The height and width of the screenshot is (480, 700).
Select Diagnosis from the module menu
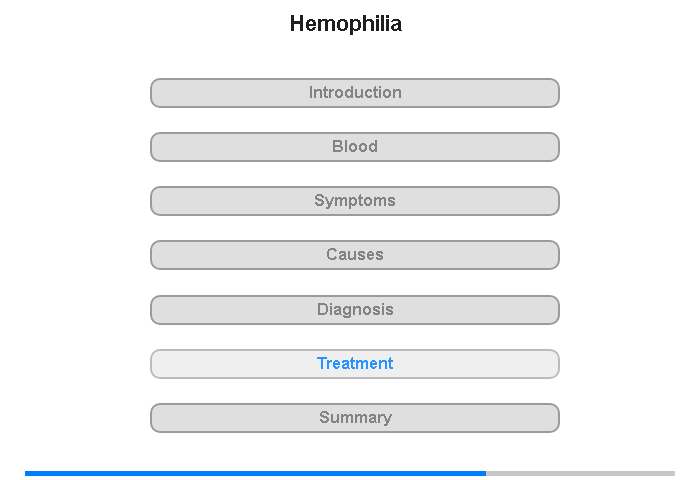click(355, 309)
